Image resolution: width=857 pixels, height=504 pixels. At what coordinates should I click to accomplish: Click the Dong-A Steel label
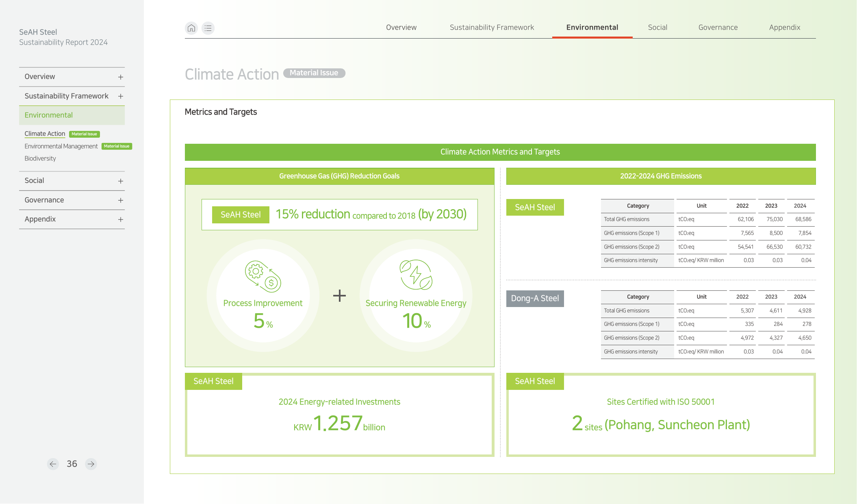click(x=535, y=299)
